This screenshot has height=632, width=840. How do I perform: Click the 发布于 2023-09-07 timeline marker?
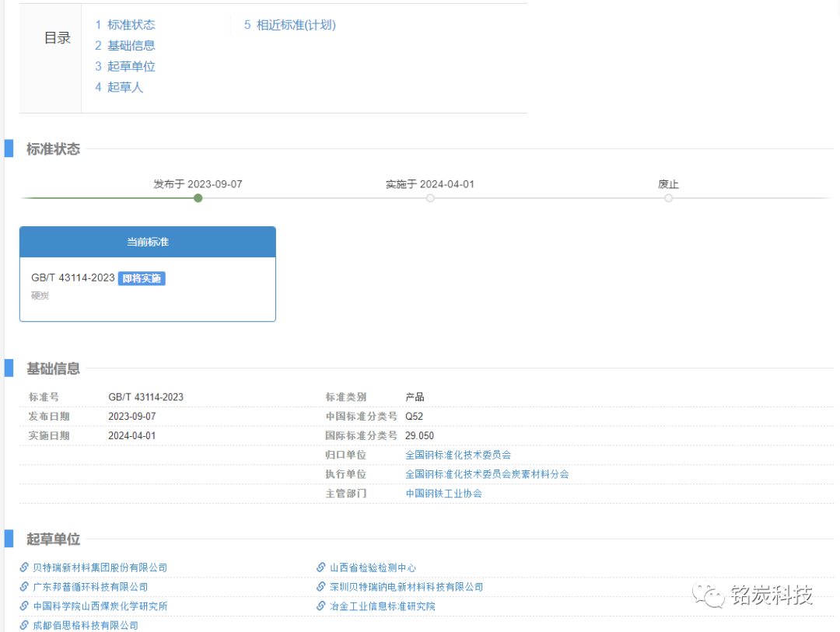point(198,198)
